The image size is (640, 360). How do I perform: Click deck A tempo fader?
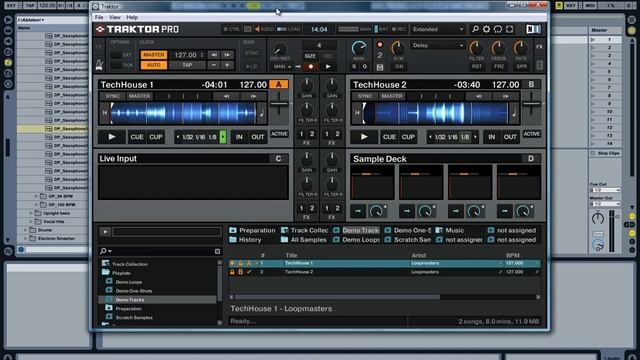[279, 103]
